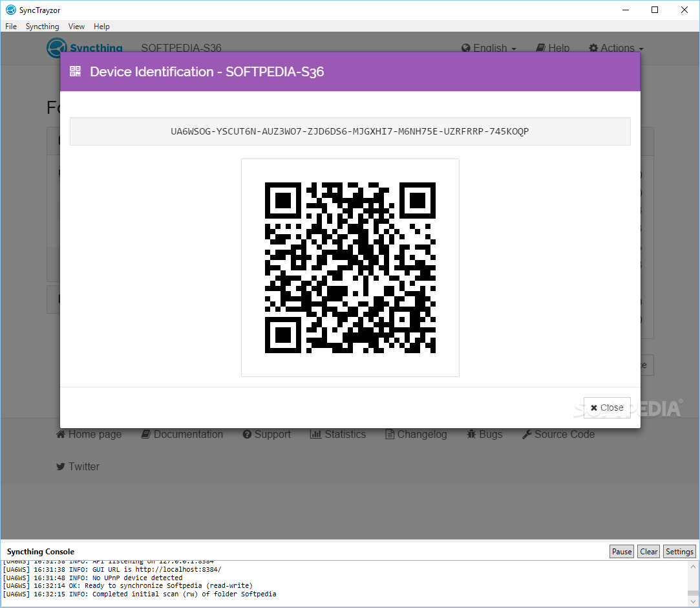Viewport: 700px width, 608px height.
Task: Click the Bugs bug icon
Action: click(471, 434)
